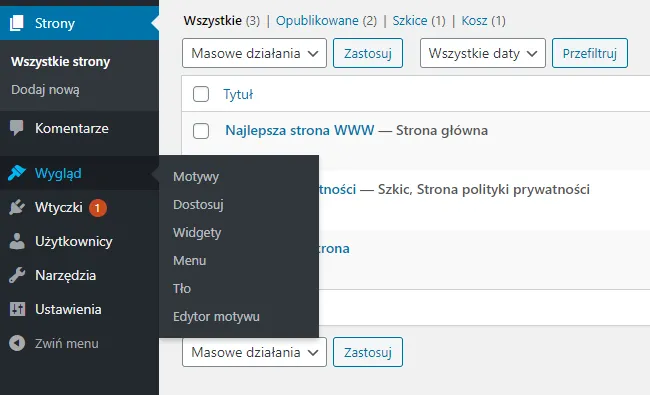Click the Ustawienia sliders icon
Viewport: 650px width, 395px height.
coord(17,309)
